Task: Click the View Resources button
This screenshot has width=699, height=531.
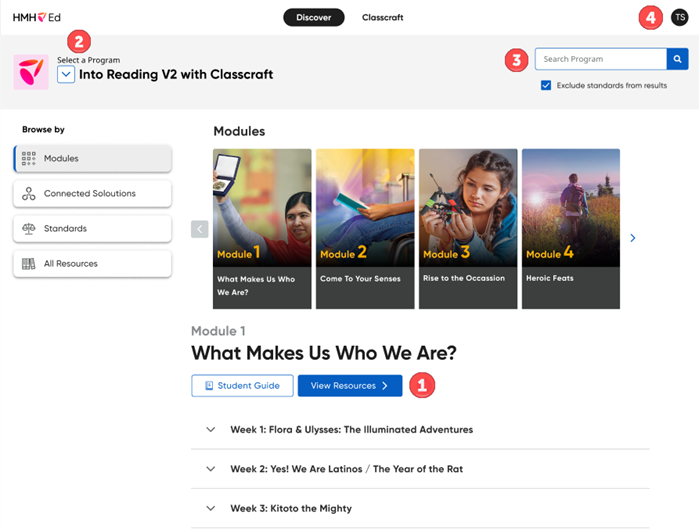Action: (x=350, y=386)
